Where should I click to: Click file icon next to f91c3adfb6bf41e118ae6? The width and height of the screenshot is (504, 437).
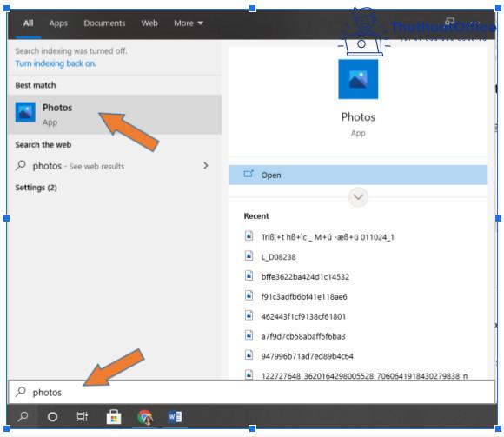point(249,295)
